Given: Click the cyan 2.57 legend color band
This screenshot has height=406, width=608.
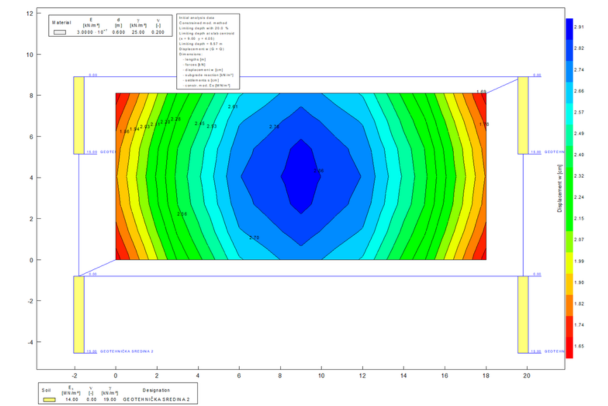Looking at the screenshot, I should (x=569, y=114).
